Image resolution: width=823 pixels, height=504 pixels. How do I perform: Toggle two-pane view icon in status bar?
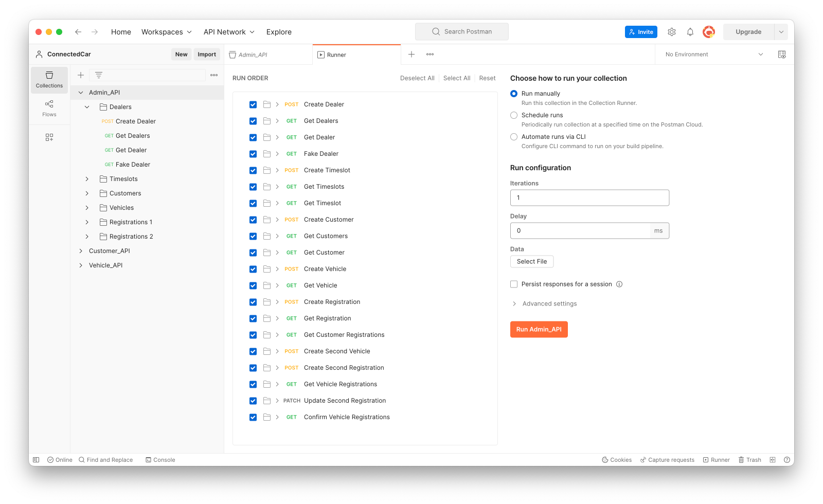[x=773, y=460]
